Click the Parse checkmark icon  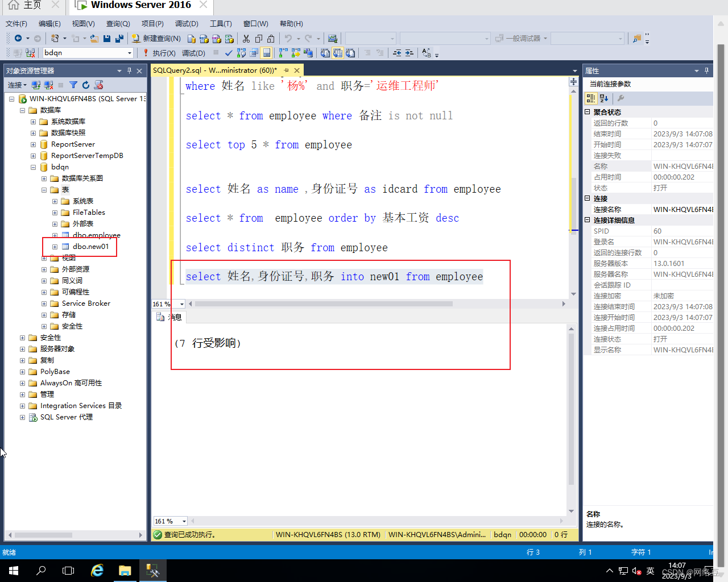(229, 53)
